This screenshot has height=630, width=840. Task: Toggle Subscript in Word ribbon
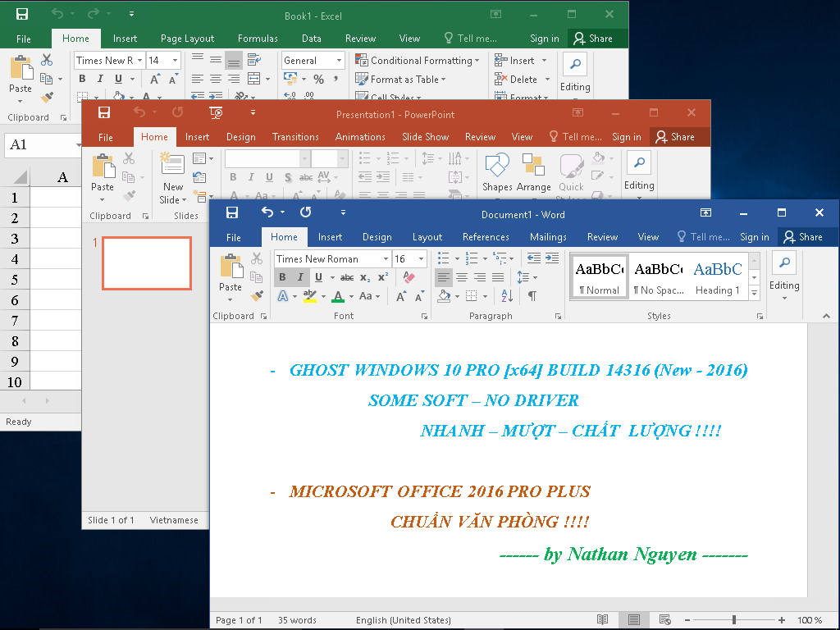click(365, 277)
